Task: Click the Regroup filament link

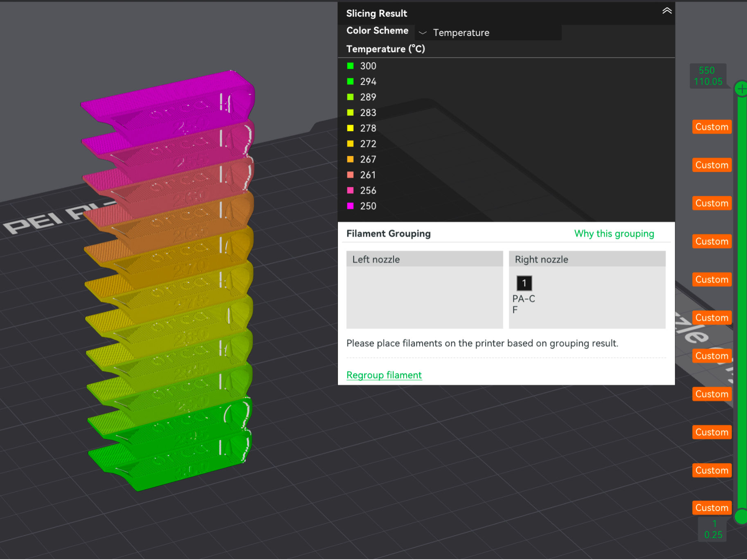Action: pyautogui.click(x=384, y=375)
